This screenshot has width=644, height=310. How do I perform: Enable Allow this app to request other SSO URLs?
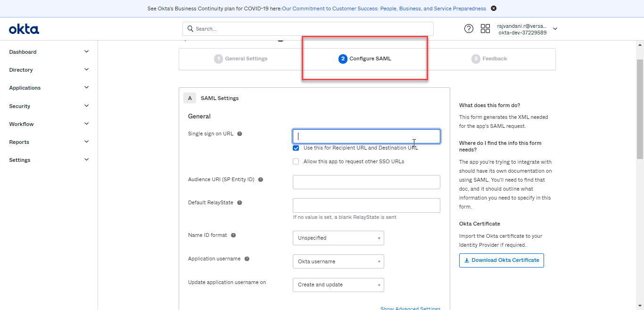coord(296,161)
